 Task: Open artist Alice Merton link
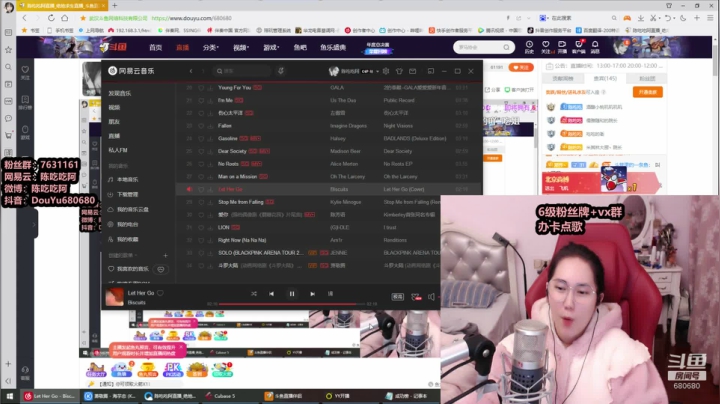[x=344, y=164]
